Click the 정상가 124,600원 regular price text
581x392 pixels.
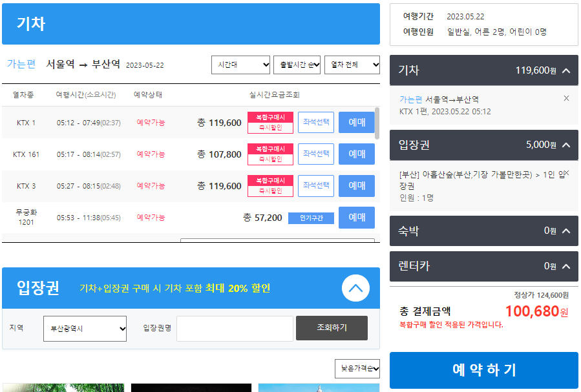[541, 295]
